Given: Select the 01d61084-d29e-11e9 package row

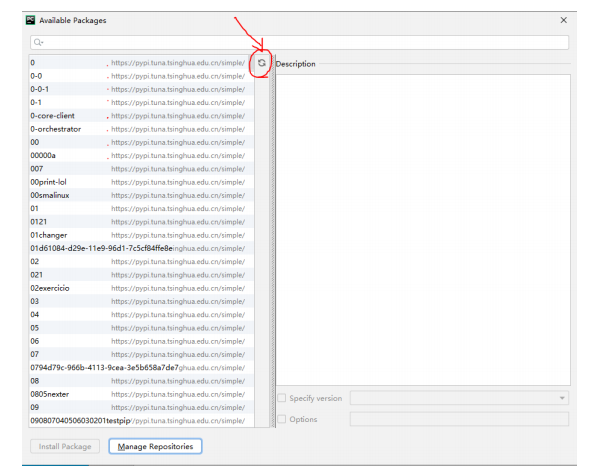Looking at the screenshot, I should click(141, 248).
